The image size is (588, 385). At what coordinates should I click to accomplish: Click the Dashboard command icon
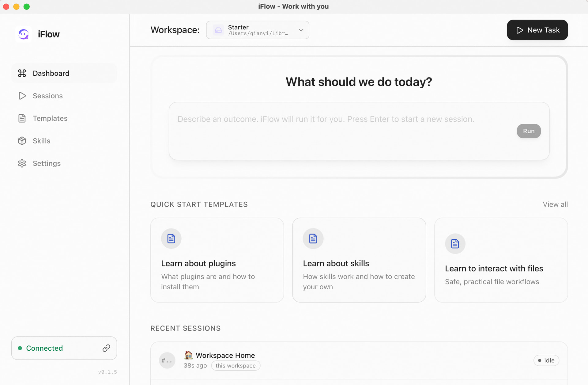[22, 73]
